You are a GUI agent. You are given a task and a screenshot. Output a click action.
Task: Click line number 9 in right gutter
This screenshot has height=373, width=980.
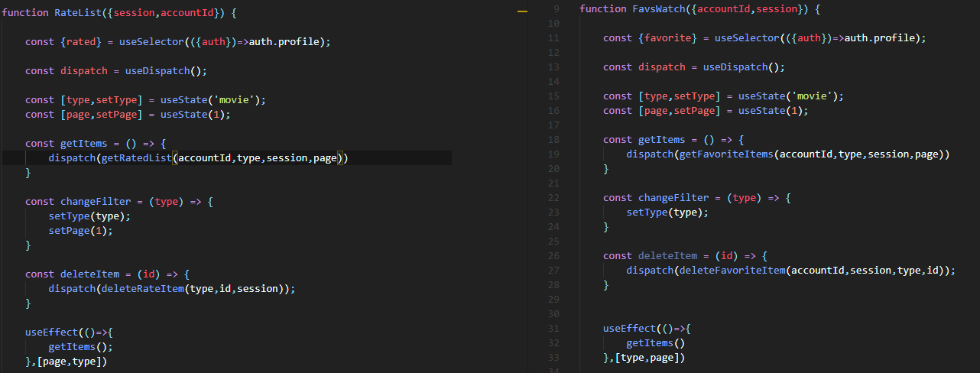coord(557,8)
